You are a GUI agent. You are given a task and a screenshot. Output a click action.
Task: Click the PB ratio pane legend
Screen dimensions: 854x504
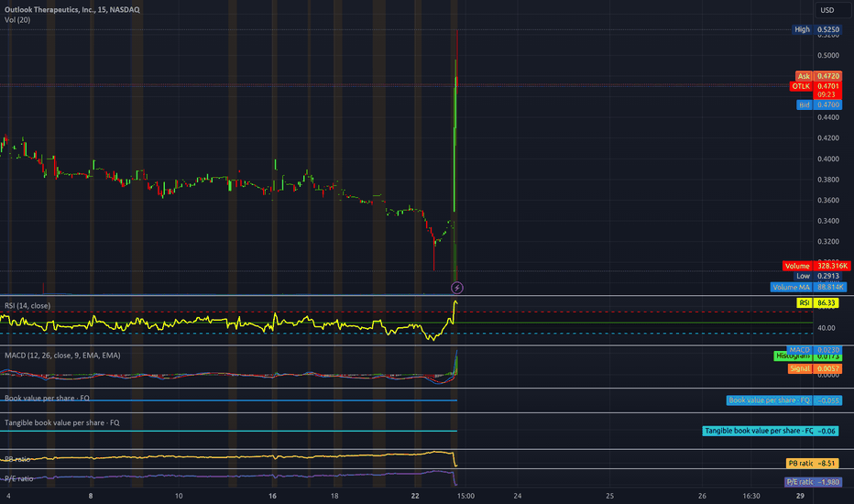coord(17,459)
